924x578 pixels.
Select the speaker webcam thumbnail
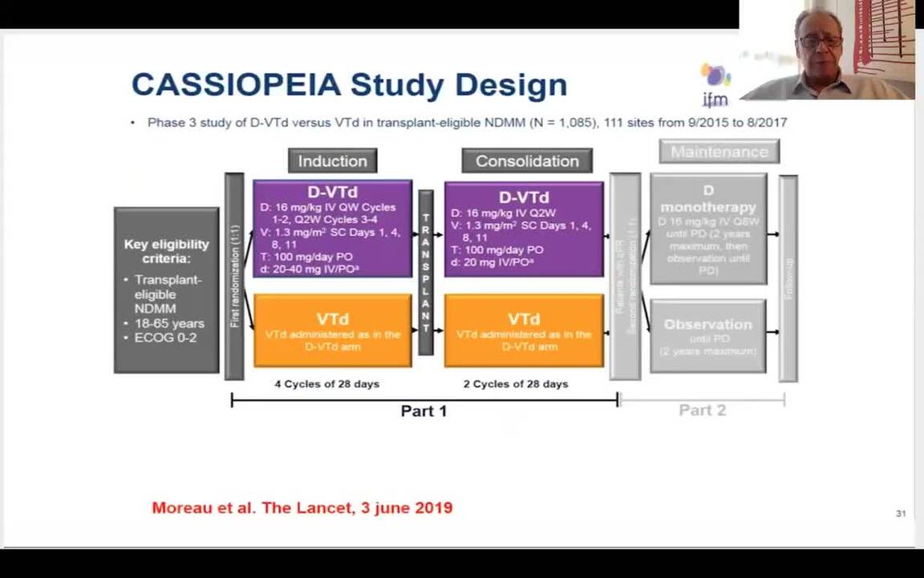(827, 50)
